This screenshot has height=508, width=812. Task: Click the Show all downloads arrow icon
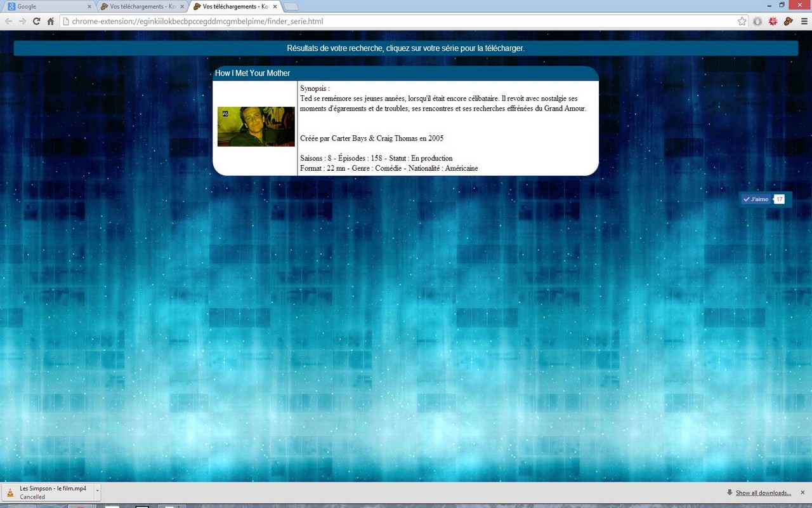730,493
